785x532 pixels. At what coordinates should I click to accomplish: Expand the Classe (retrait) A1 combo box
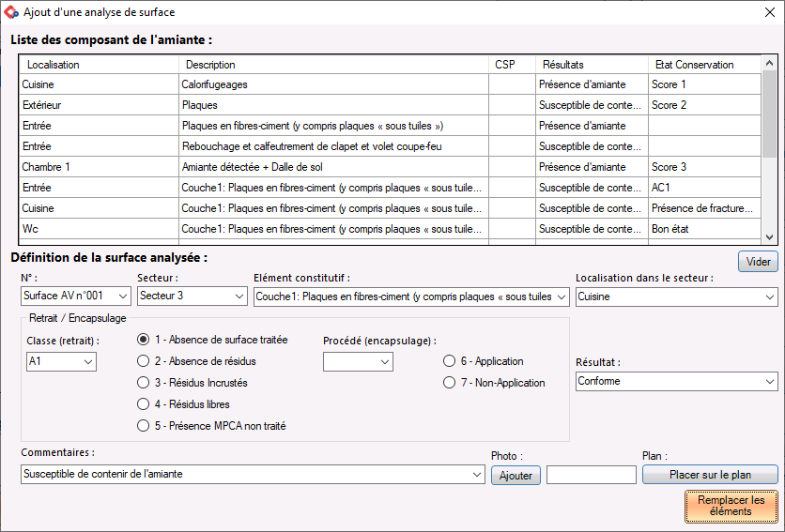61,361
